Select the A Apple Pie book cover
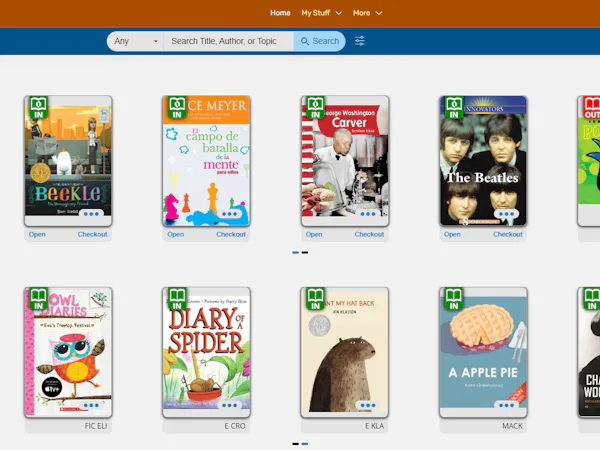600x450 pixels. [483, 352]
